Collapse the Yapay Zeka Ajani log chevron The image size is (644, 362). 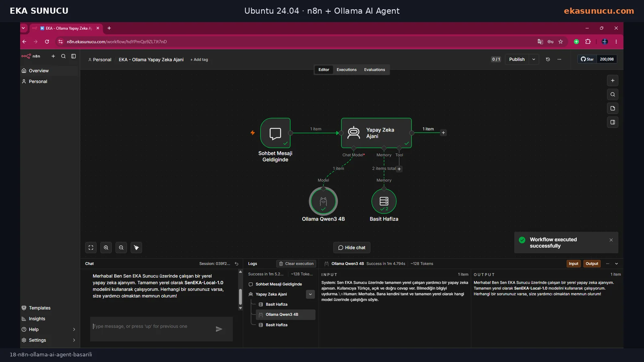[310, 294]
